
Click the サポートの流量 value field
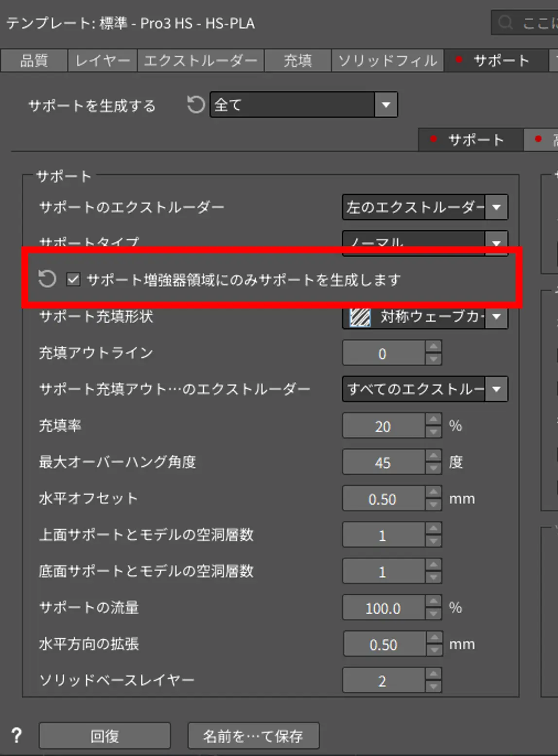(x=383, y=608)
